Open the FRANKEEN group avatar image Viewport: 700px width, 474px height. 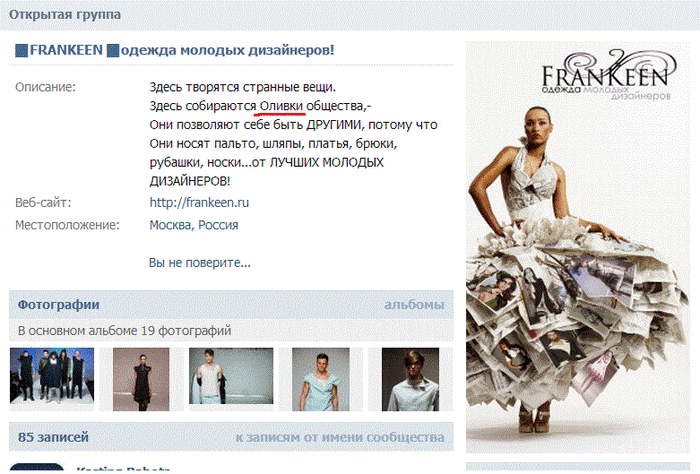pos(578,248)
